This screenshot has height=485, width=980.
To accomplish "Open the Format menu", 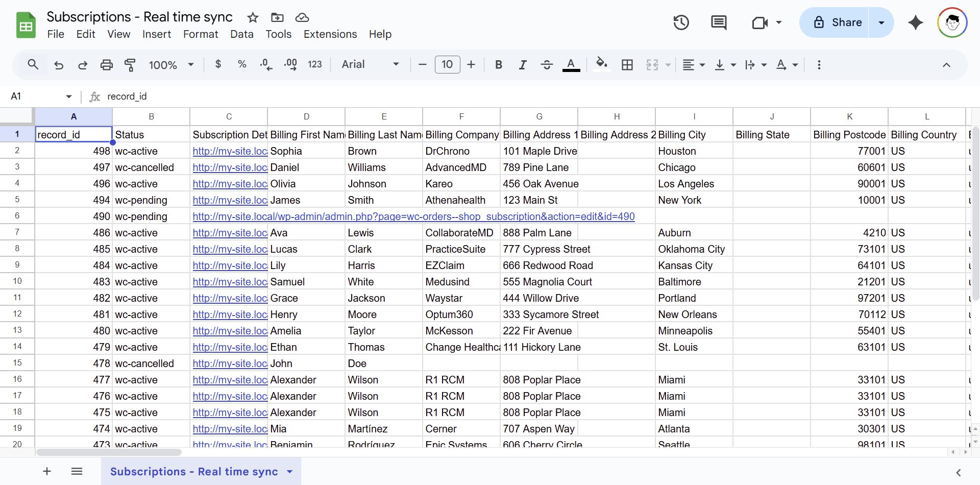I will point(201,34).
